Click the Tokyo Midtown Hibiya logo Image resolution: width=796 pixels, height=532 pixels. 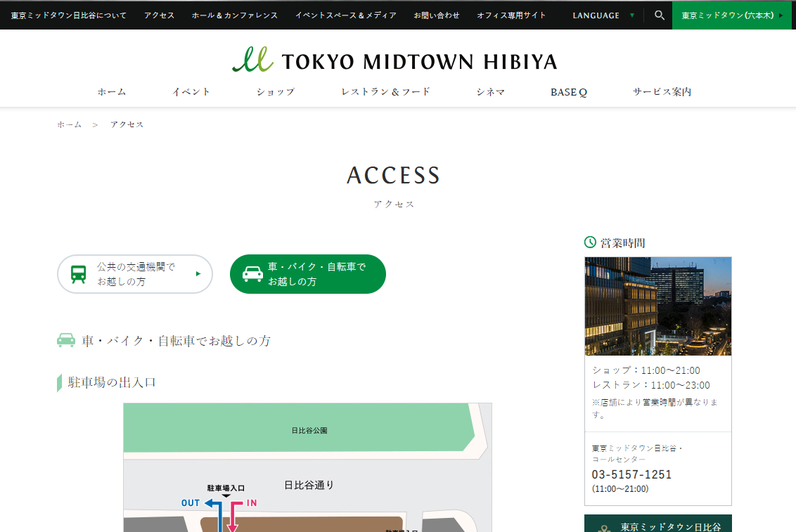click(x=394, y=60)
